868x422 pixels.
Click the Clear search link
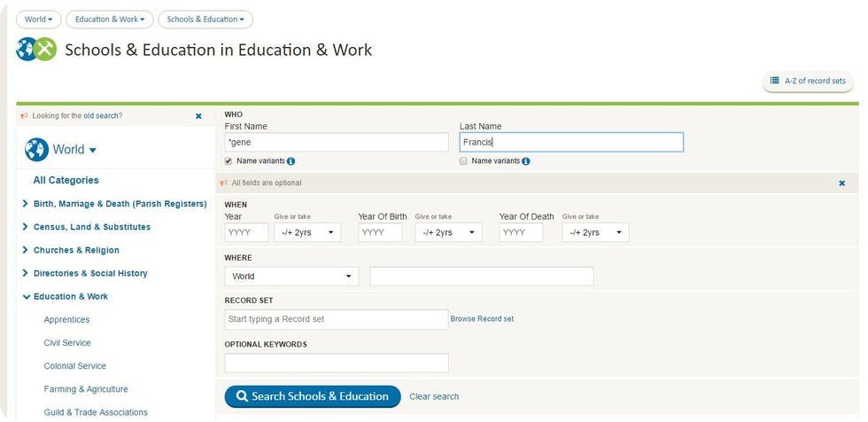[x=434, y=396]
